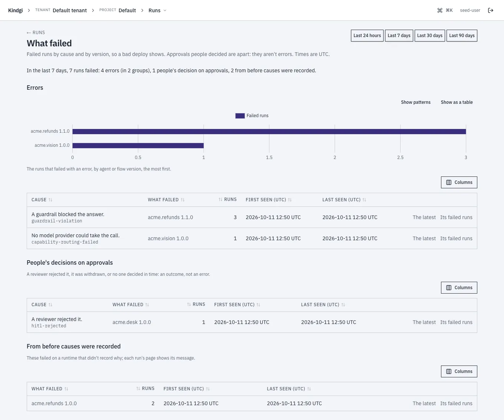Sort Errors table by What Failed column

[166, 200]
